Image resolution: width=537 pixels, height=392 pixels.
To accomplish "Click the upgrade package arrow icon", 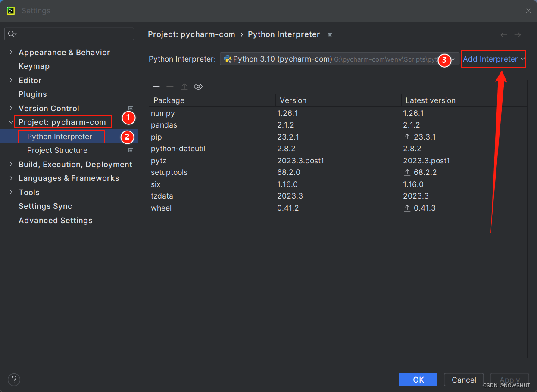I will tap(184, 87).
